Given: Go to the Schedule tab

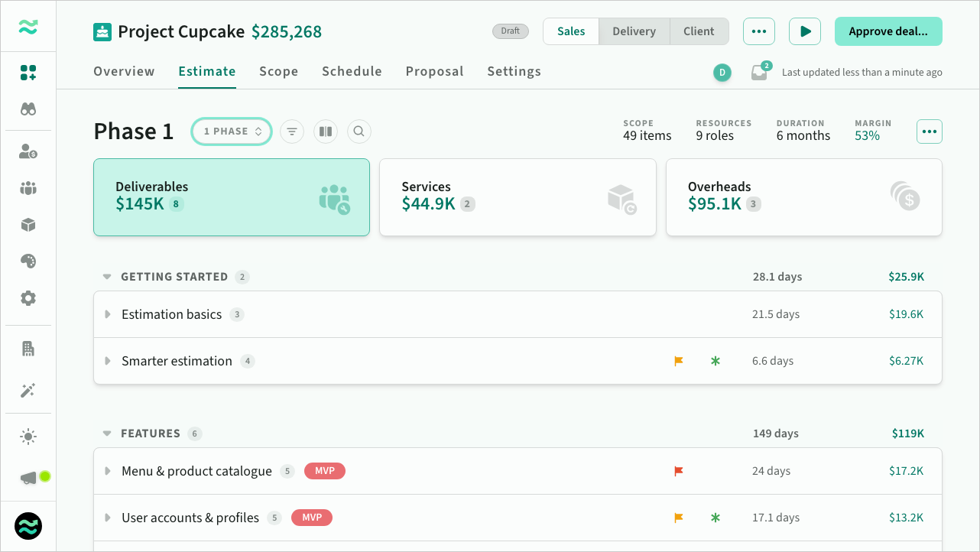Looking at the screenshot, I should pyautogui.click(x=352, y=71).
